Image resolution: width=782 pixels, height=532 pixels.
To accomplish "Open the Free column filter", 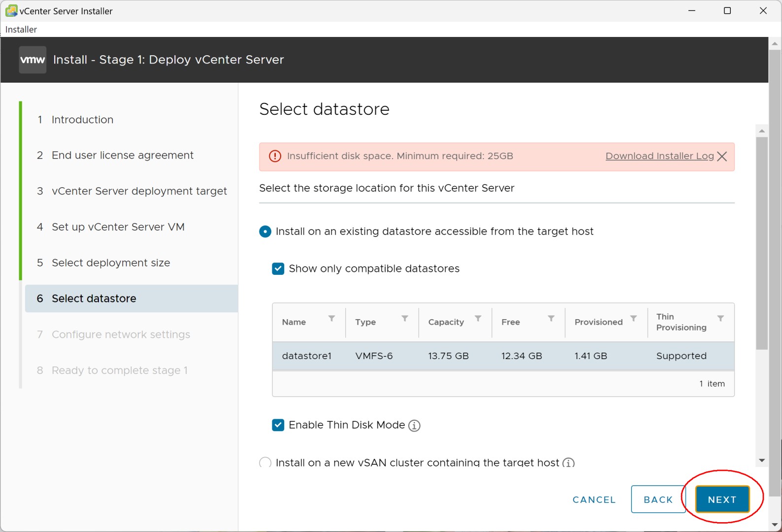I will (551, 318).
